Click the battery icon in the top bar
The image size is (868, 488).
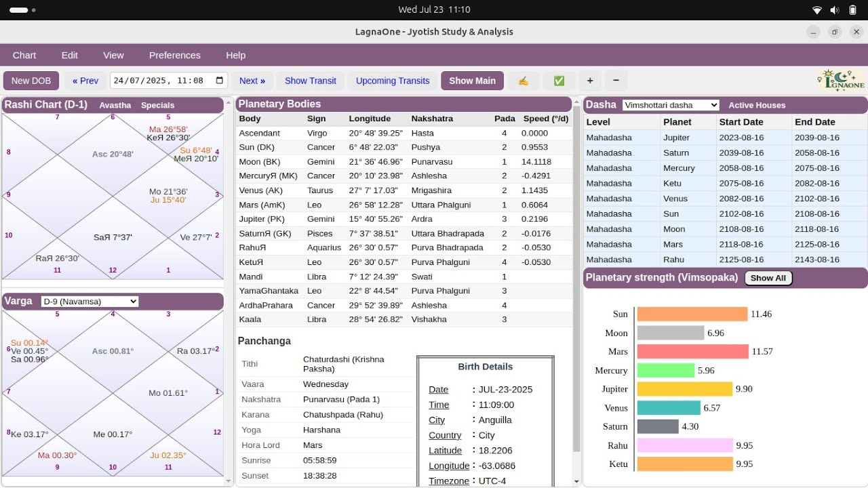point(852,9)
